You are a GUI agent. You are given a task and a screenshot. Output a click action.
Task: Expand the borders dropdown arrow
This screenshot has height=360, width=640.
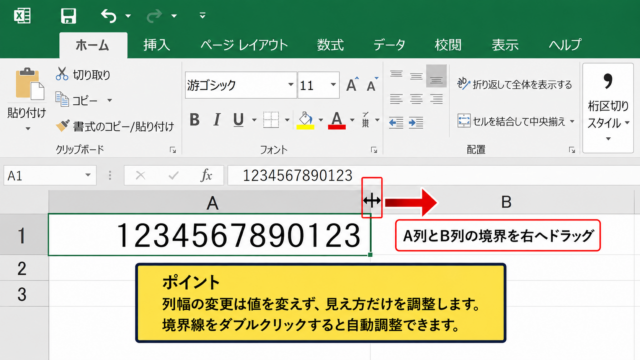287,120
